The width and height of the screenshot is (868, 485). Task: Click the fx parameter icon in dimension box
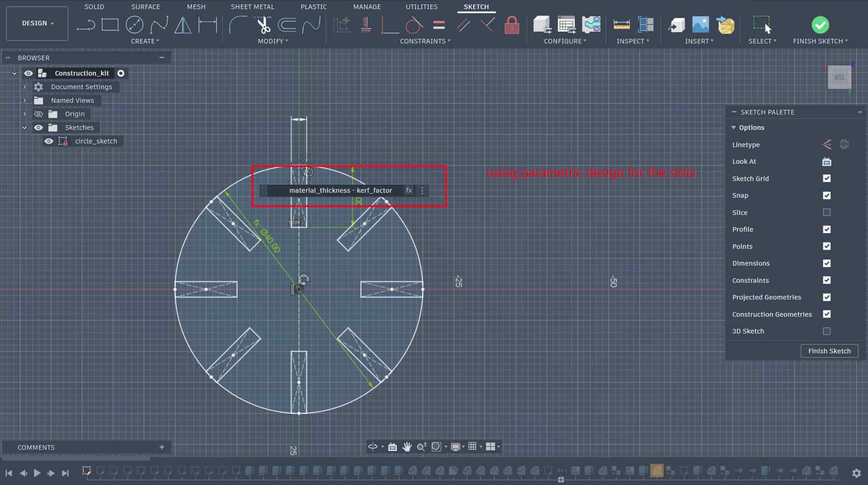pos(409,190)
